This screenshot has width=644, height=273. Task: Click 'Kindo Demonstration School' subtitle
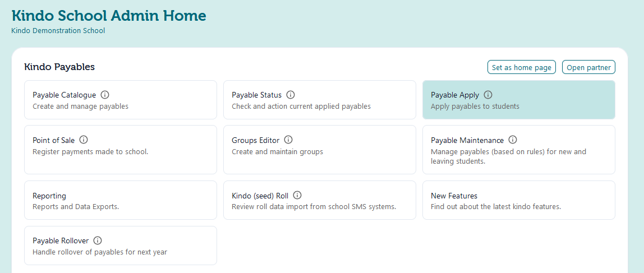tap(58, 31)
